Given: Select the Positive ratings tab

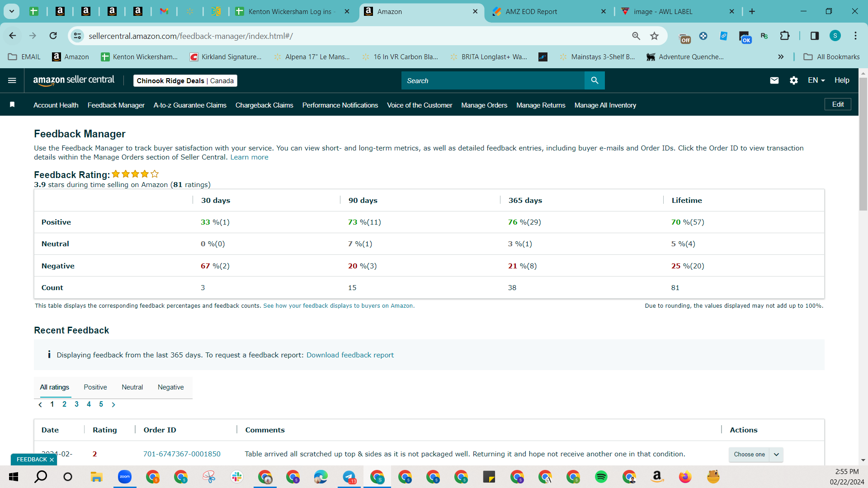Looking at the screenshot, I should click(95, 387).
